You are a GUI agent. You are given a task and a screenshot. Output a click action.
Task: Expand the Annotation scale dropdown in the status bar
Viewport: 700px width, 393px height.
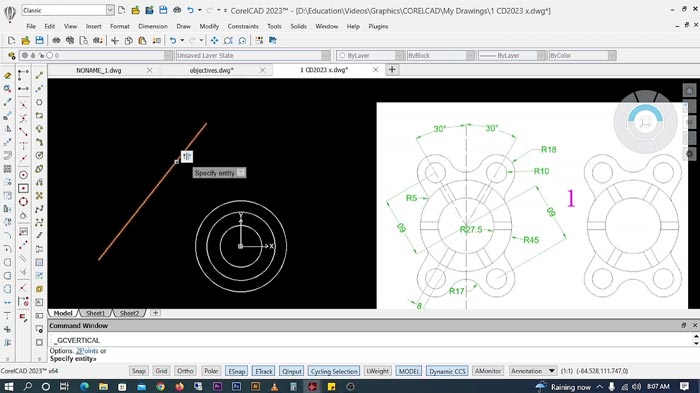(551, 371)
